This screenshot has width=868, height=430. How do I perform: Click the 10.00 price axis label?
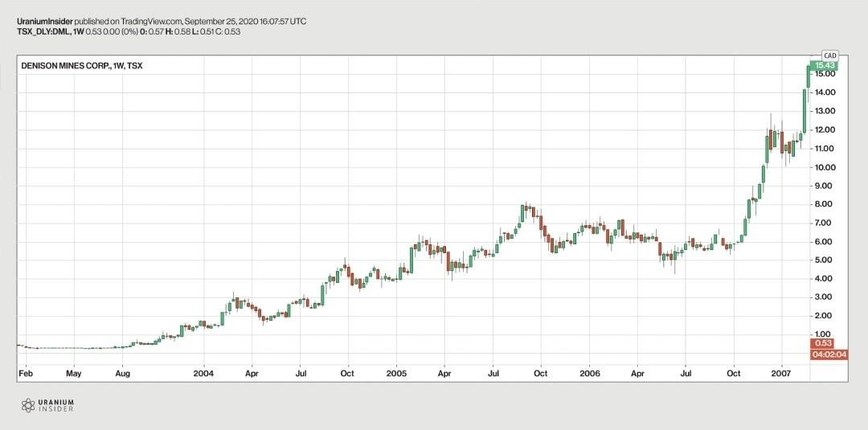click(823, 167)
